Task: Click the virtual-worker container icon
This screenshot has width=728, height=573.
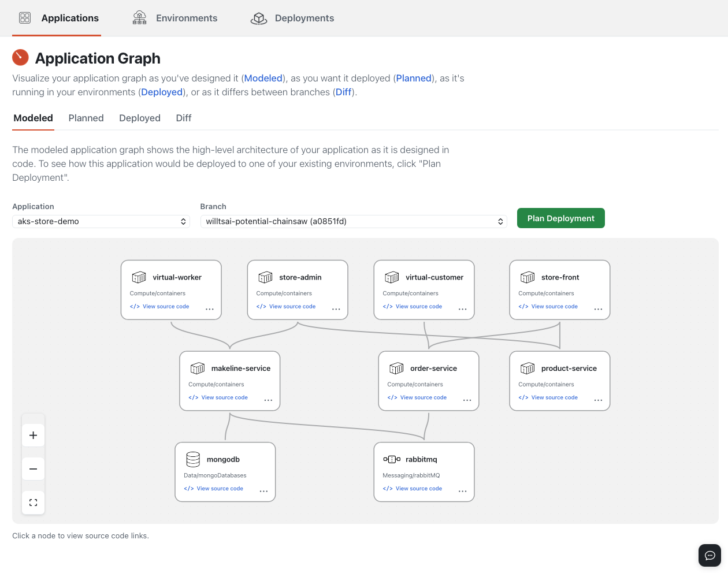Action: 139,277
